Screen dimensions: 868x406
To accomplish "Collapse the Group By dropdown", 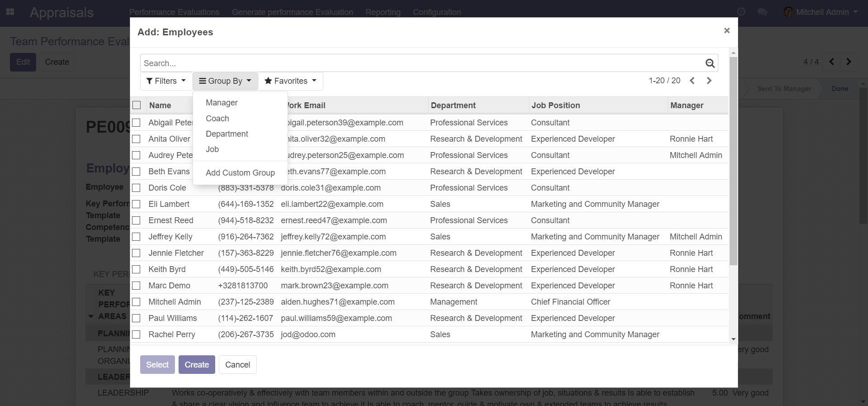I will pyautogui.click(x=225, y=81).
